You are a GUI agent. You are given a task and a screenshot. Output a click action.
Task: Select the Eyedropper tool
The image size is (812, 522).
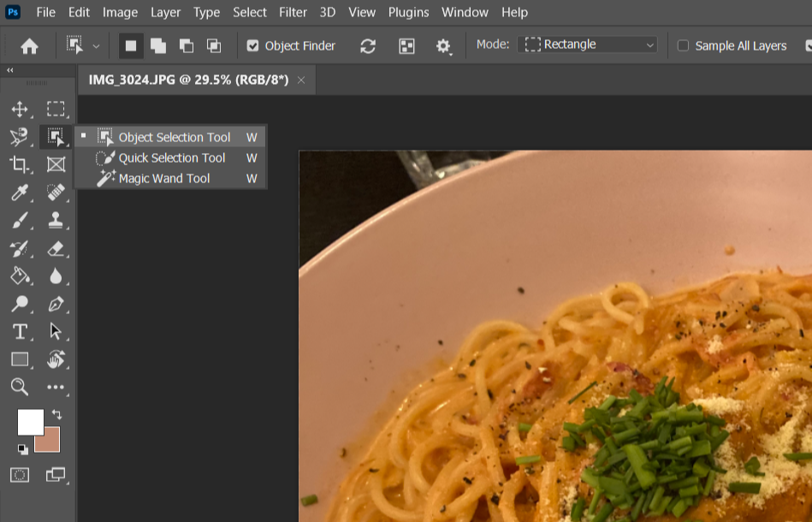(20, 193)
